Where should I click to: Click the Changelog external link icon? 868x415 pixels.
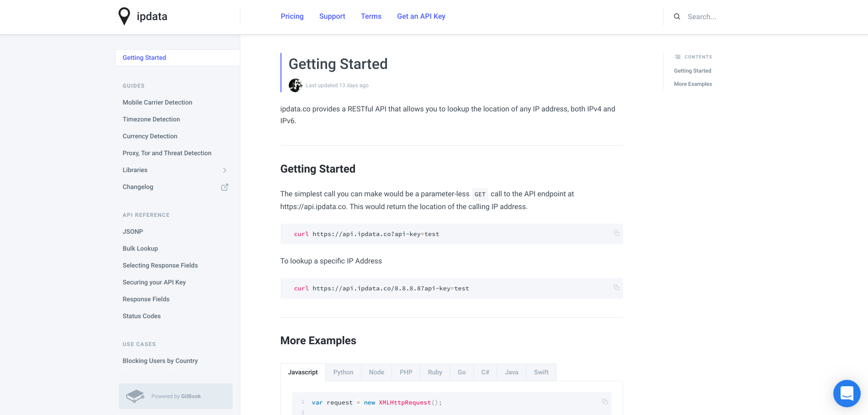coord(225,187)
